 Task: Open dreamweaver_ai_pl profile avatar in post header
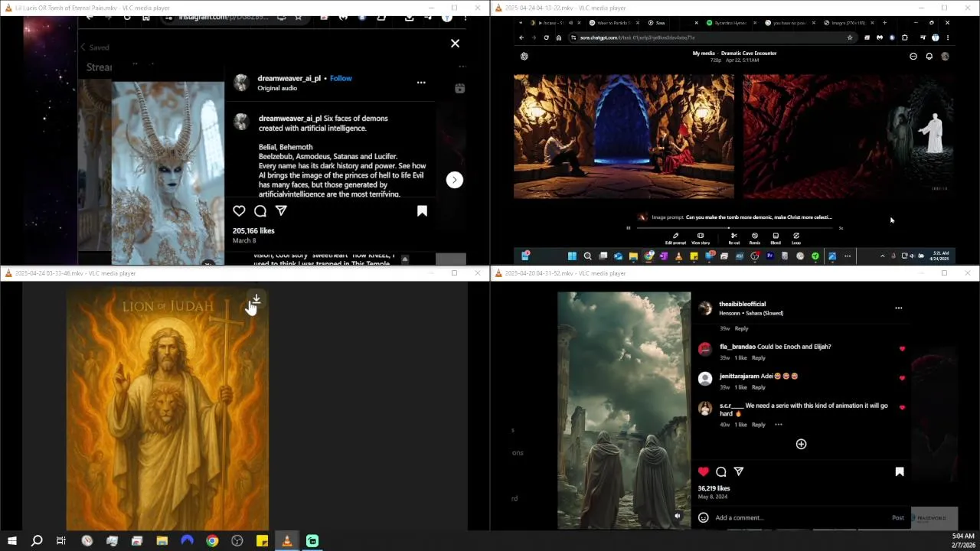241,83
